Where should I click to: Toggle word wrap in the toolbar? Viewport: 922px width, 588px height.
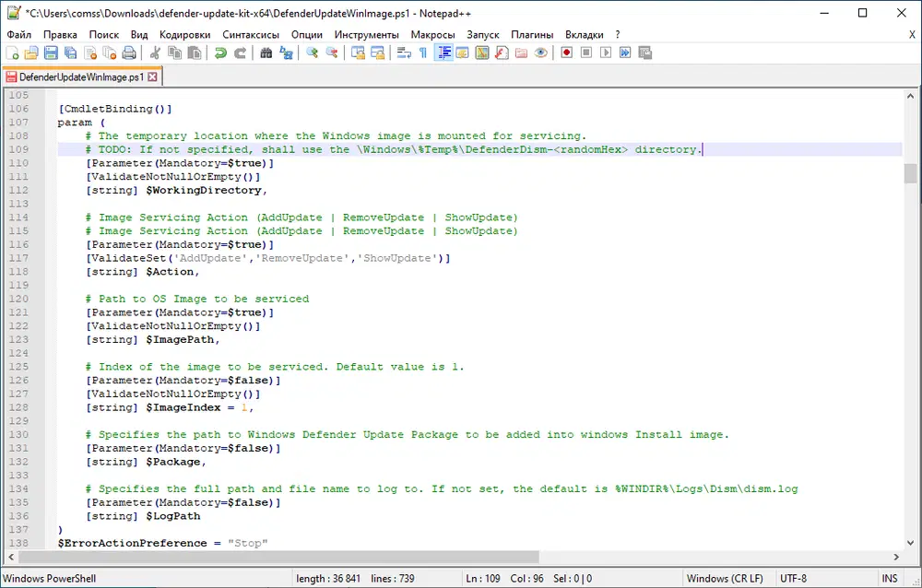point(403,53)
